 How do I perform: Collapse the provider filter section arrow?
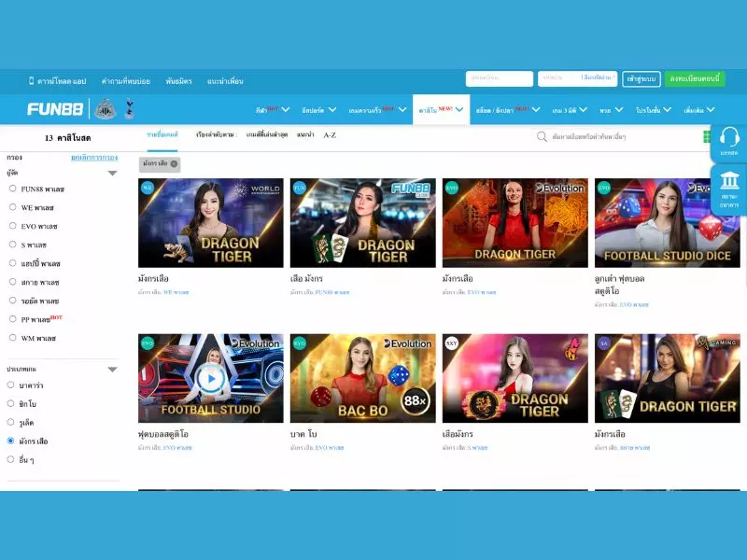(112, 174)
